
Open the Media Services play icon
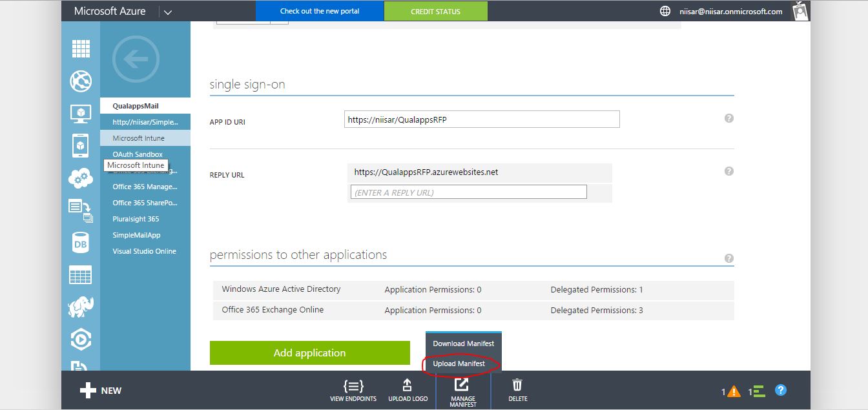click(x=81, y=340)
